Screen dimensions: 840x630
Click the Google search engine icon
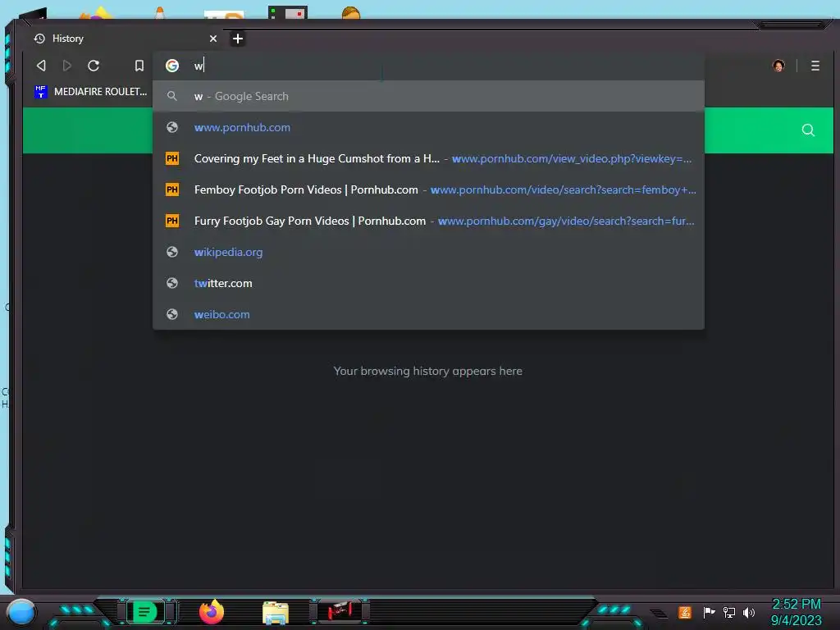(172, 66)
